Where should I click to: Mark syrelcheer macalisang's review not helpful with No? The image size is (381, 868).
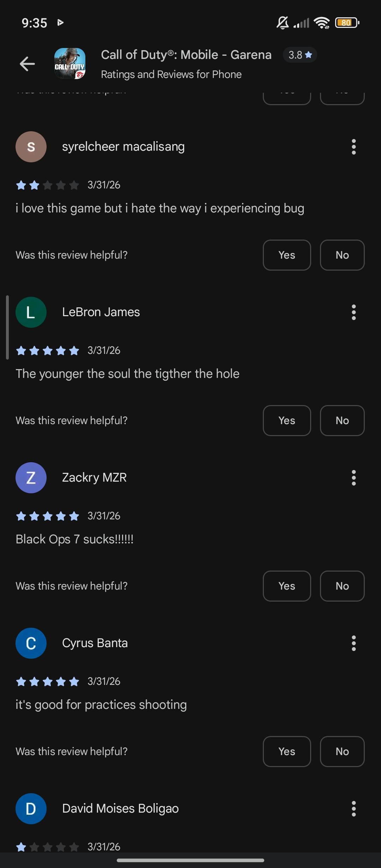pyautogui.click(x=342, y=255)
